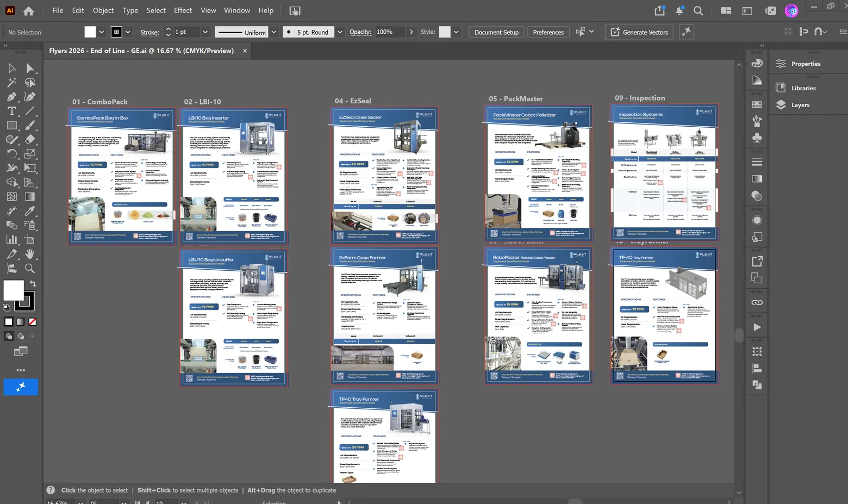Image resolution: width=848 pixels, height=504 pixels.
Task: Pick the Magic Wand tool
Action: pos(12,83)
